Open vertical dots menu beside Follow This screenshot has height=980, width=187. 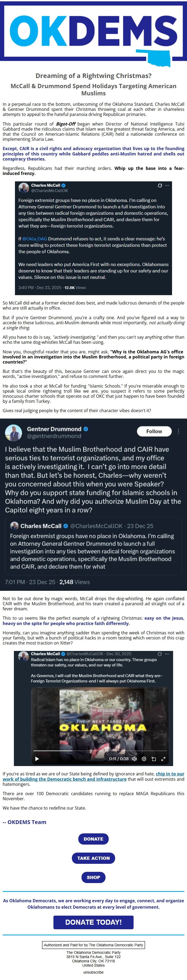tap(178, 431)
